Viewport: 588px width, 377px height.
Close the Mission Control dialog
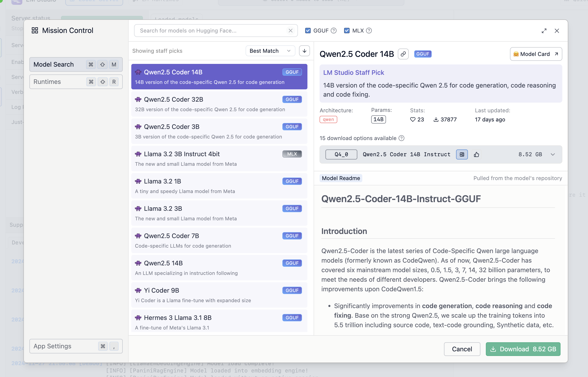(x=557, y=31)
